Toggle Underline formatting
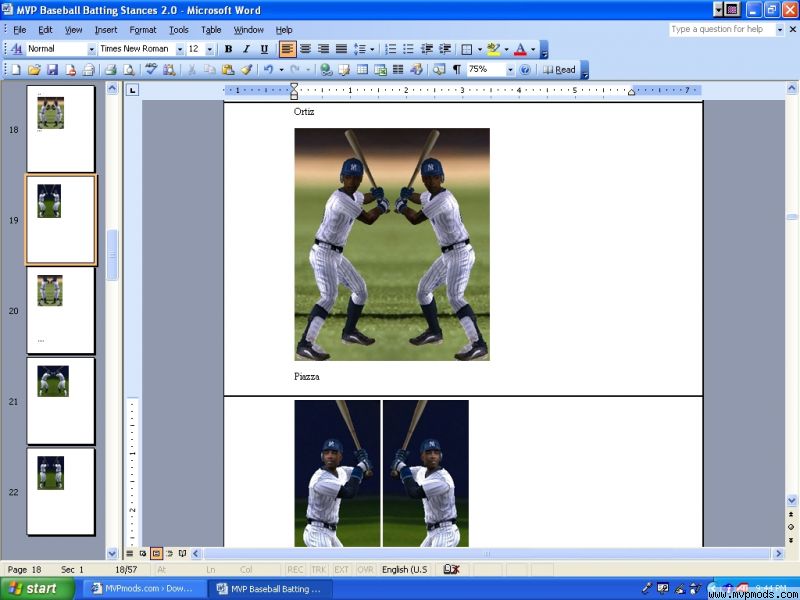 tap(264, 49)
